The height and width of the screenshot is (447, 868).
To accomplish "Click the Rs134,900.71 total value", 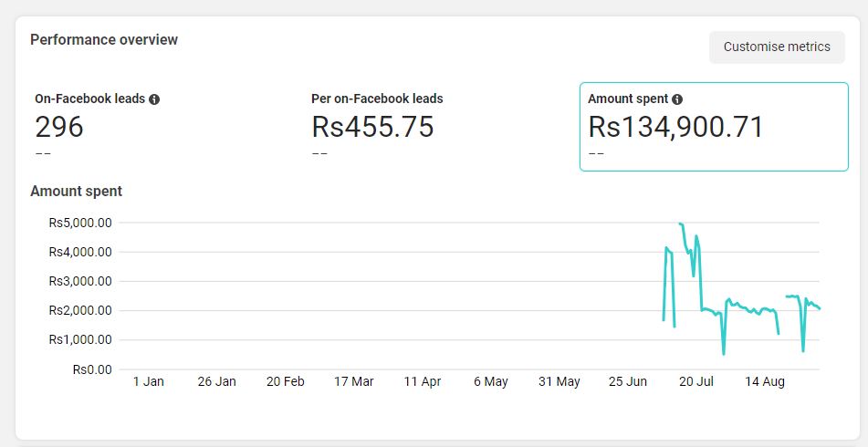I will (x=675, y=127).
